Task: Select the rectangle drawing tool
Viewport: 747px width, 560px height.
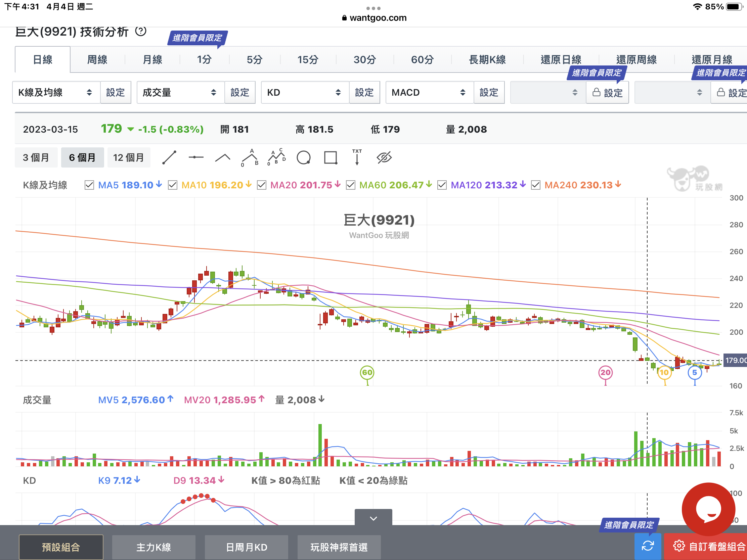Action: (330, 158)
